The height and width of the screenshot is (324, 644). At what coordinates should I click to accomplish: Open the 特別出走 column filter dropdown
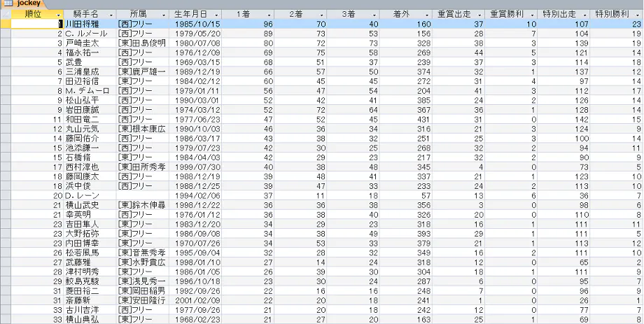coord(585,15)
